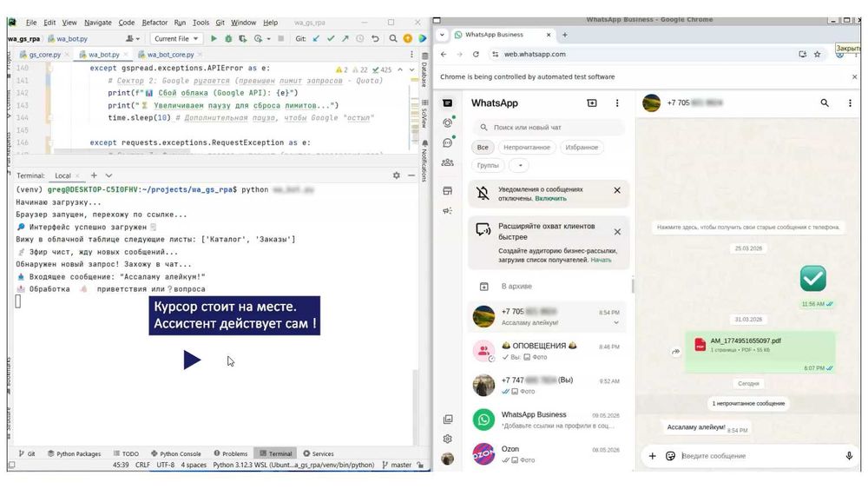Dismiss the 'Расширяйте охват клиентов' banner

(x=617, y=232)
